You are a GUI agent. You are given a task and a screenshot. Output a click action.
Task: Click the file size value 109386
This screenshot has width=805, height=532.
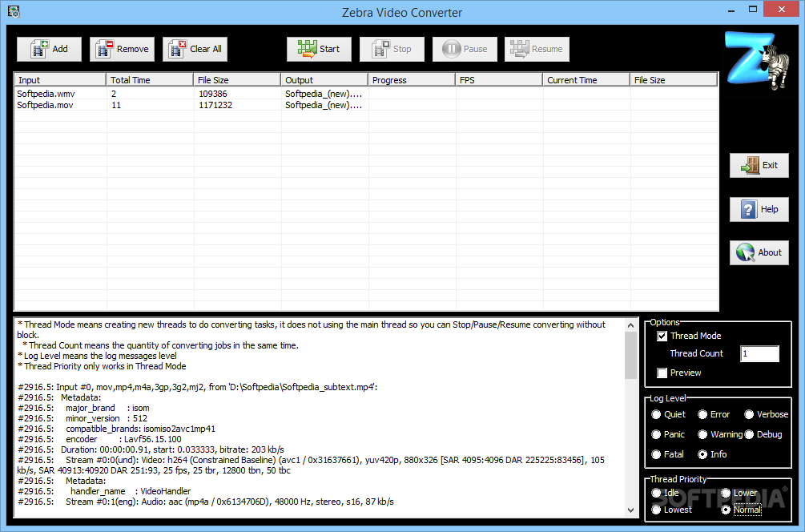click(x=213, y=94)
